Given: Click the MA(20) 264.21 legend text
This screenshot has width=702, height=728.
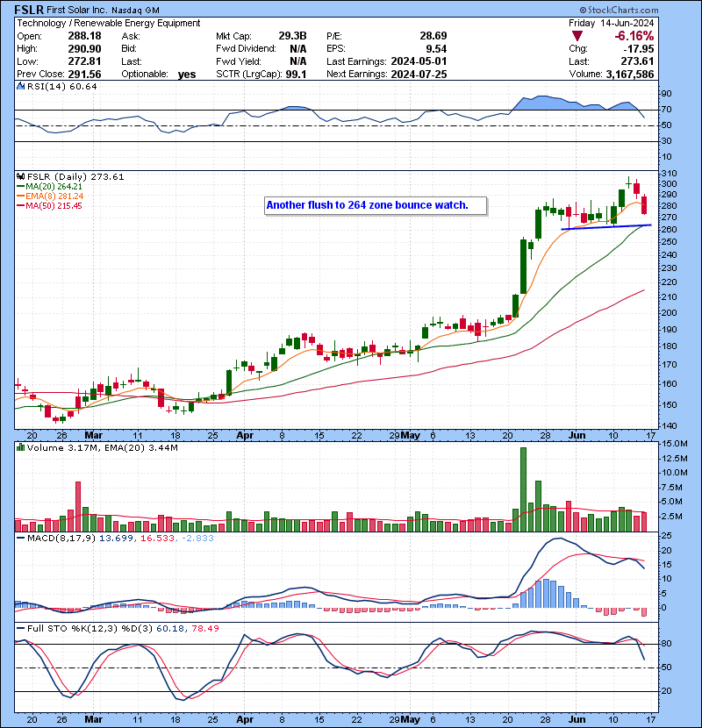Looking at the screenshot, I should (54, 187).
